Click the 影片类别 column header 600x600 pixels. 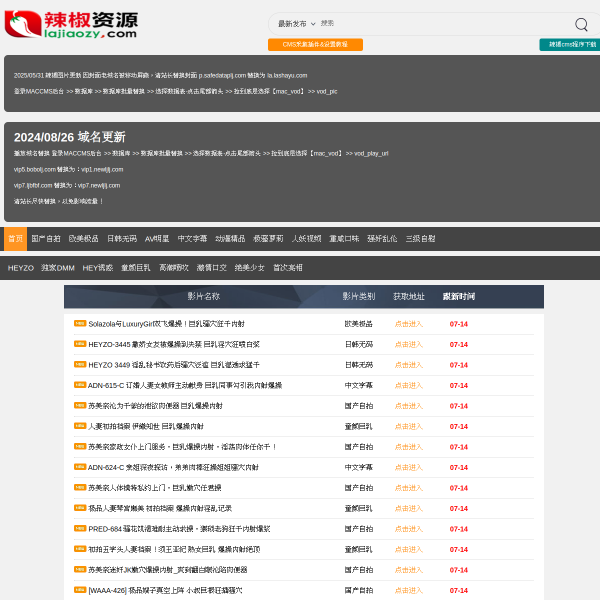coord(359,296)
